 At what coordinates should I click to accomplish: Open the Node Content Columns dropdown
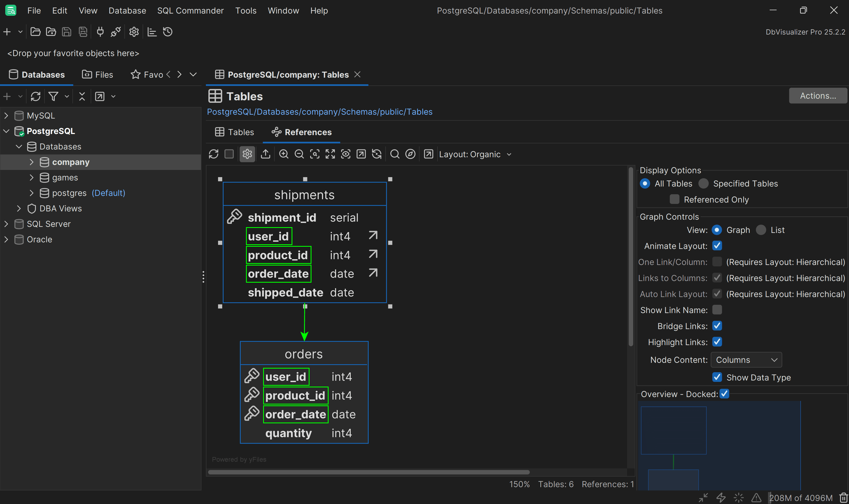tap(746, 360)
